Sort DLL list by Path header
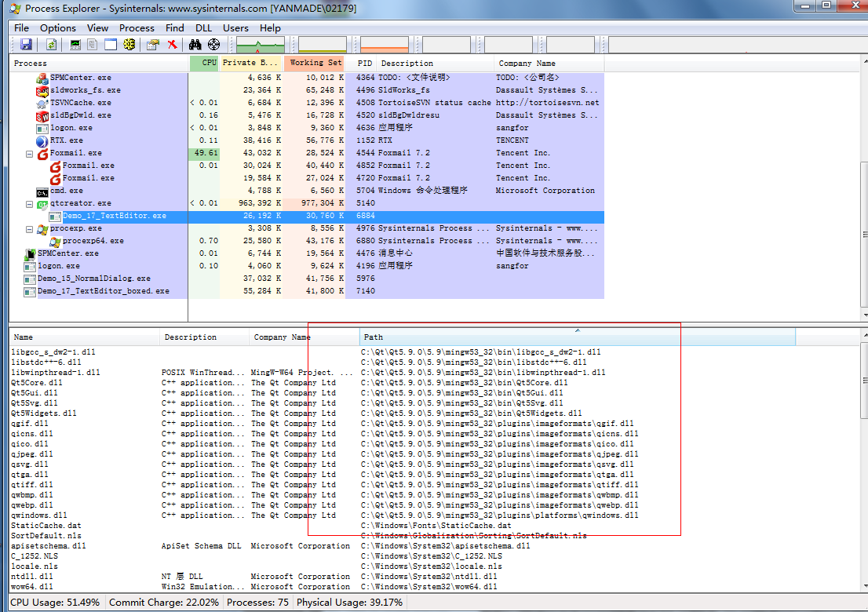 click(578, 337)
